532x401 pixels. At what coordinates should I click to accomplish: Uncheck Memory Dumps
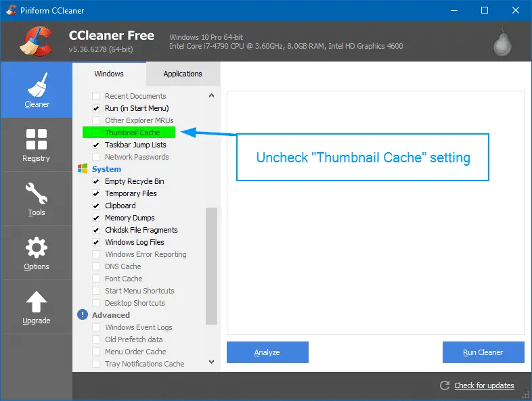point(96,218)
